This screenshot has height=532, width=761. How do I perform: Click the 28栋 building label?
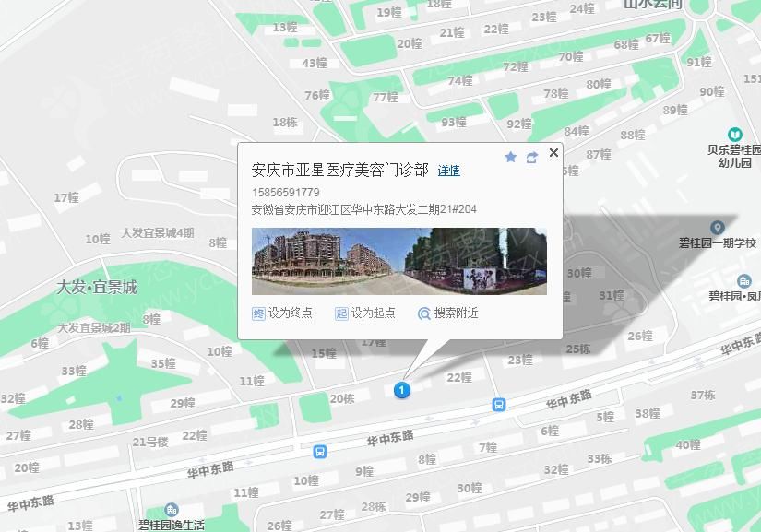[374, 507]
